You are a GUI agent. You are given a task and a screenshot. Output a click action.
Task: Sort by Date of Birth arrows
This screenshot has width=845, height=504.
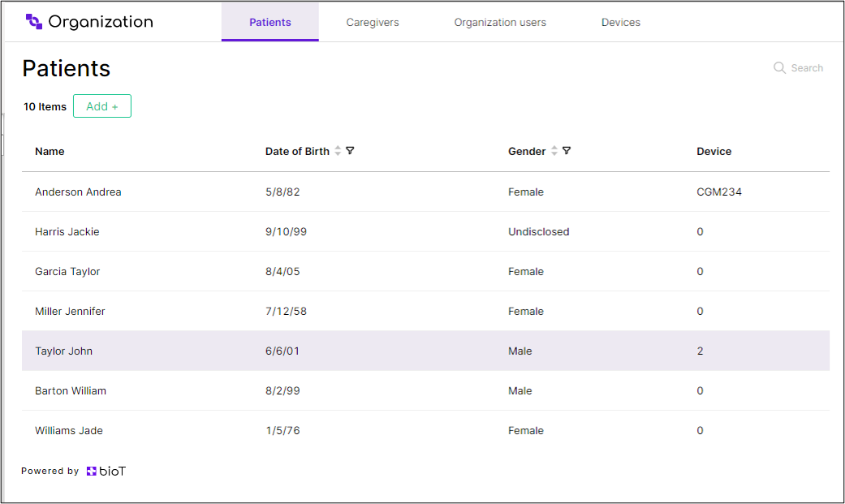(338, 151)
